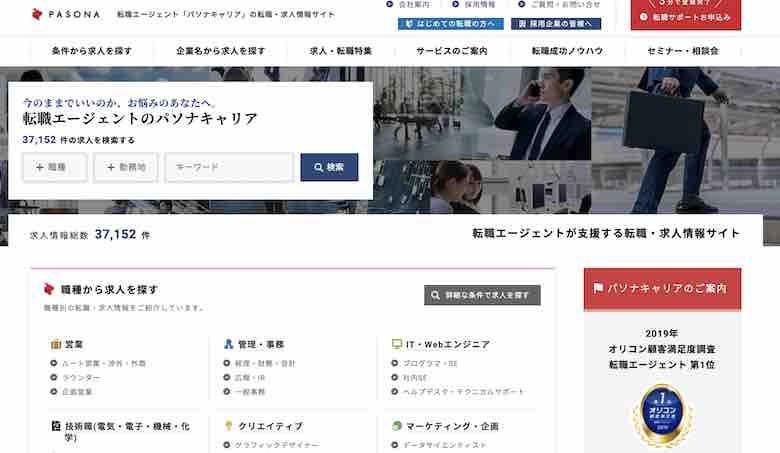Open the 広報・IR link
Image resolution: width=780 pixels, height=453 pixels.
pos(250,378)
